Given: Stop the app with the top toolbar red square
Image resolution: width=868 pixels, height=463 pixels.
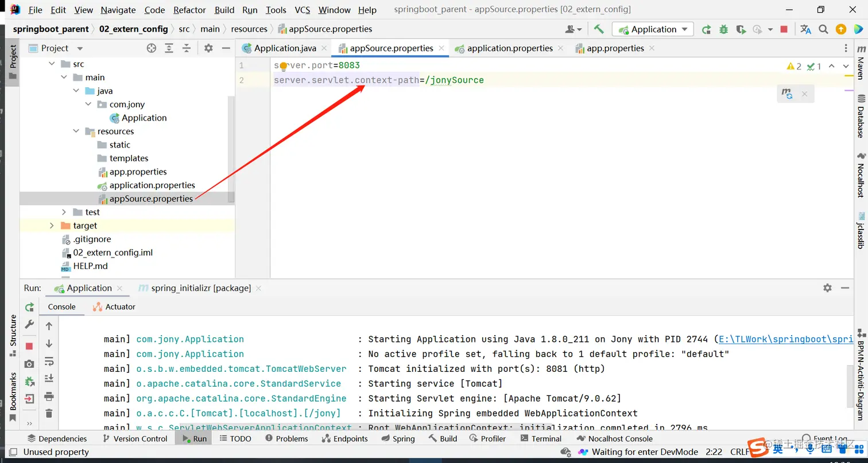Looking at the screenshot, I should click(x=784, y=29).
